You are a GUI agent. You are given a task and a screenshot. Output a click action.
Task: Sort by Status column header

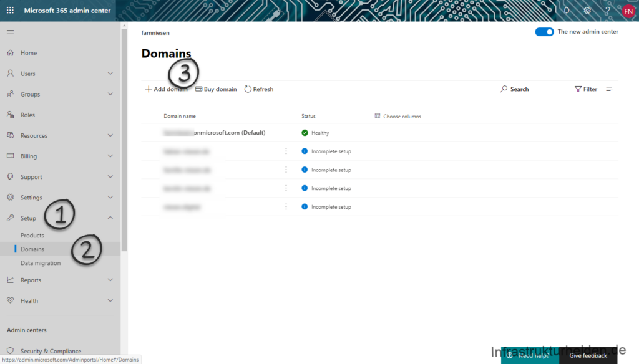(x=308, y=116)
